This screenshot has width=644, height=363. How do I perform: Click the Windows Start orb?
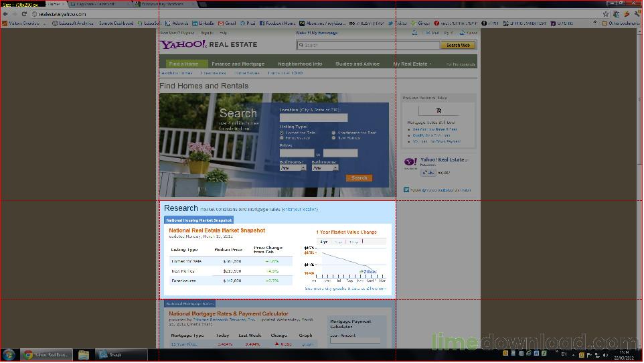[x=8, y=354]
